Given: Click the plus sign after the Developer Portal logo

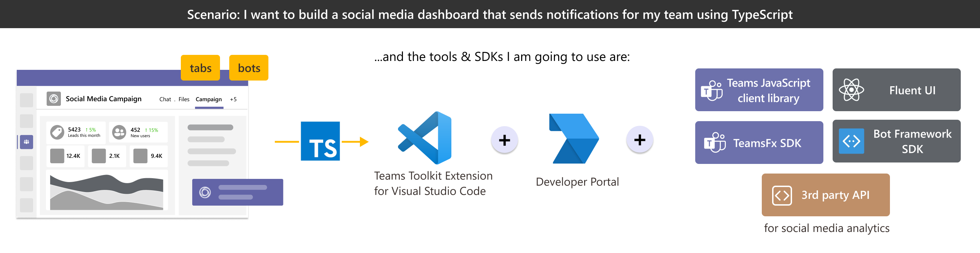Looking at the screenshot, I should point(640,140).
